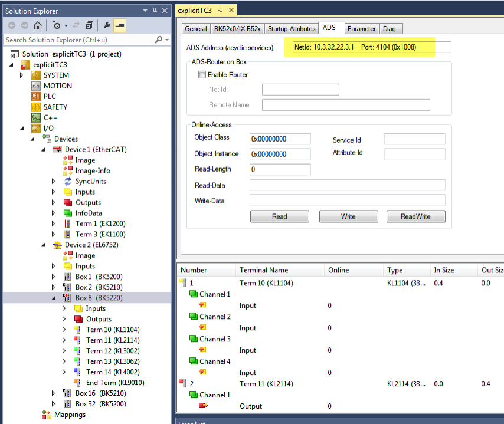Viewport: 504px width, 424px height.
Task: Click the Collapse All icon in Solution Explorer
Action: 89,25
